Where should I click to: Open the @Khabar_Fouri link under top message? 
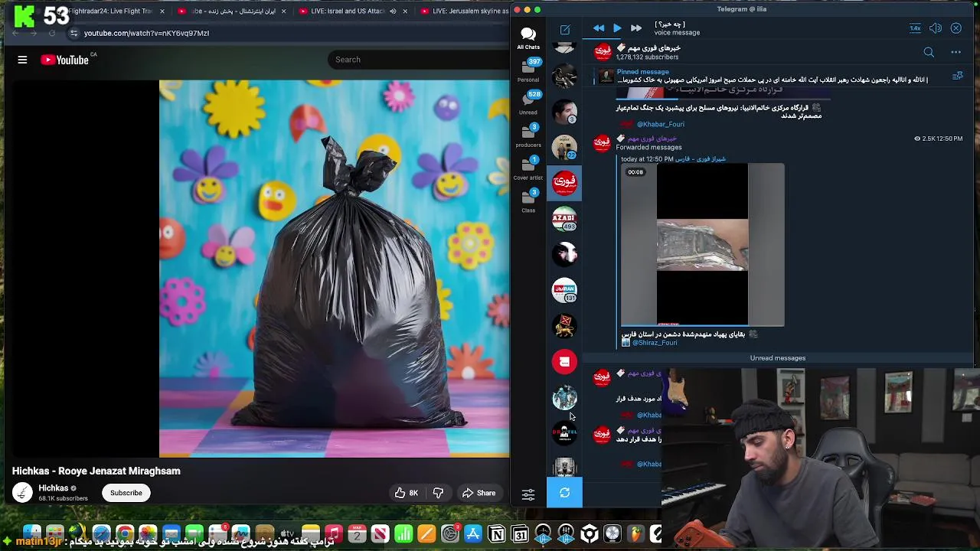point(661,124)
